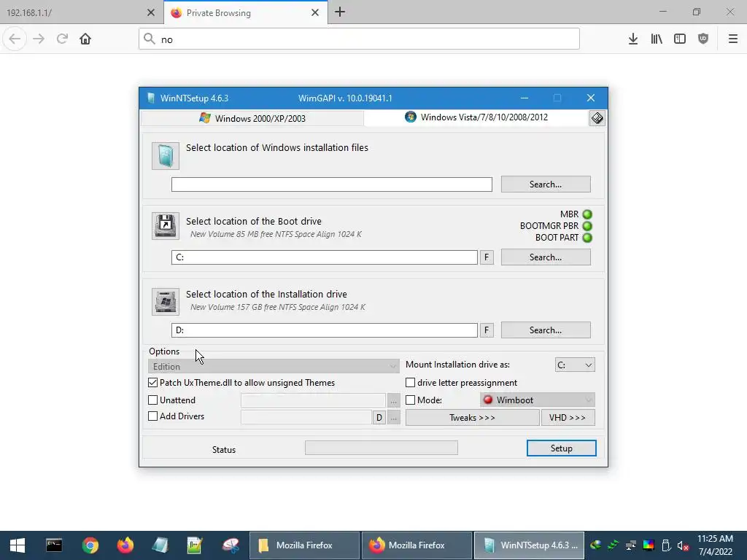The height and width of the screenshot is (560, 747).
Task: Check drive letter preassignment
Action: [x=410, y=382]
